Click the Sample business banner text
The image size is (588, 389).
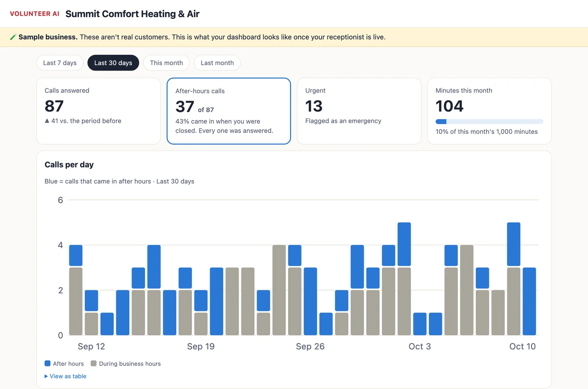tap(202, 37)
